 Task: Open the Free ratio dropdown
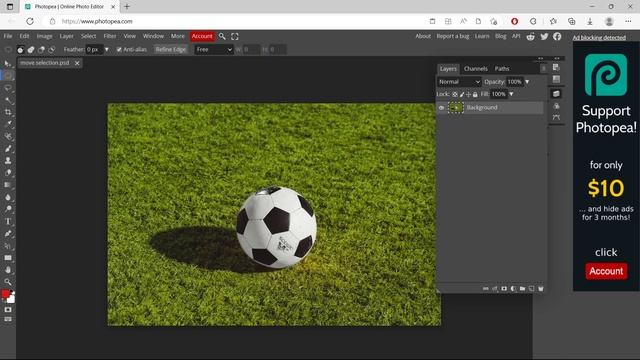pyautogui.click(x=214, y=49)
